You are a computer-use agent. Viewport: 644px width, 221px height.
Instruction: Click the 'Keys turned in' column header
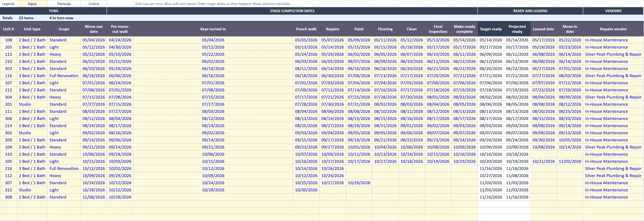pyautogui.click(x=213, y=29)
